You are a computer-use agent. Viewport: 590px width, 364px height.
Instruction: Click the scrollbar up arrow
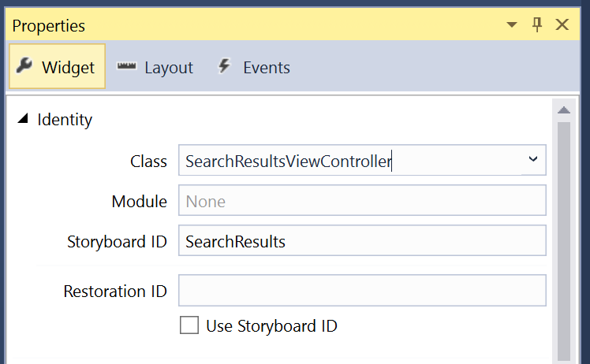[x=563, y=110]
